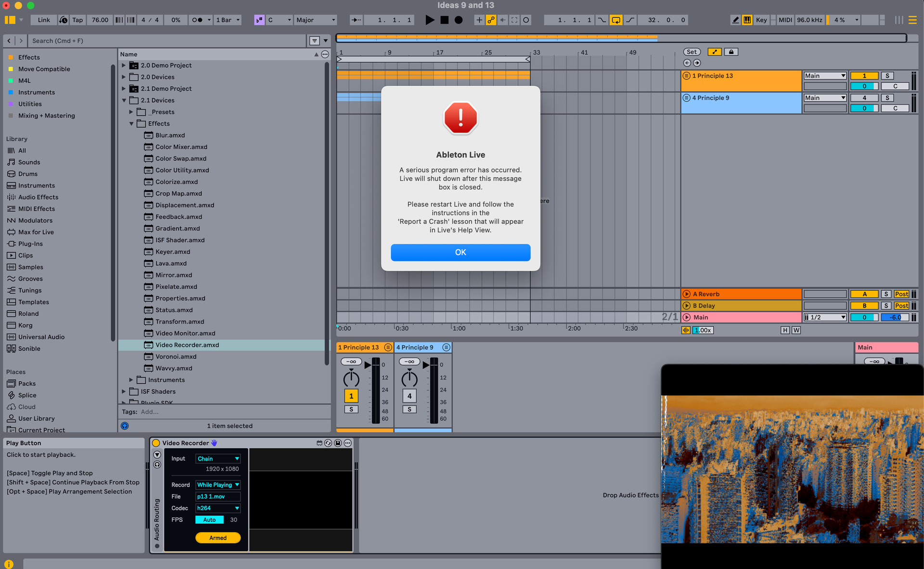
Task: Collapse the 2.1 Devices folder
Action: [x=124, y=100]
